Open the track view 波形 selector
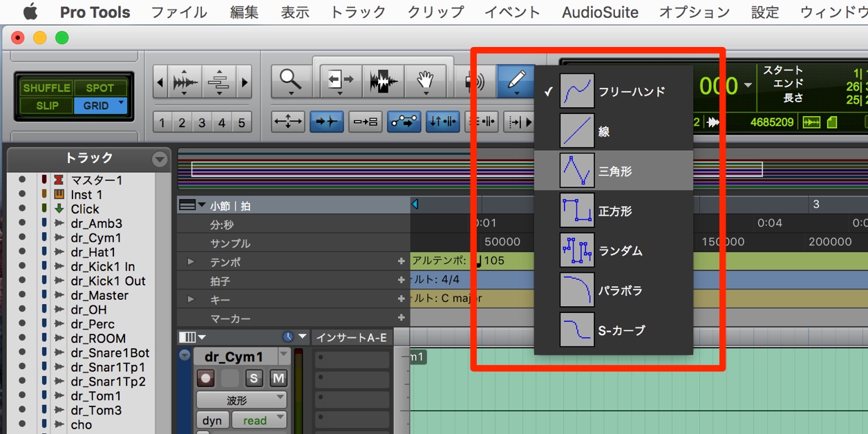 point(241,400)
